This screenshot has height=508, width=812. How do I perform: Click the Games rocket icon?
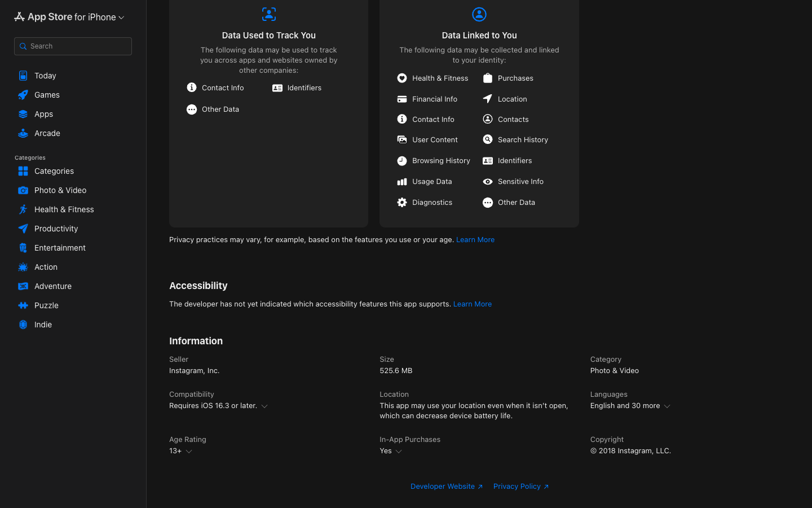(x=23, y=95)
